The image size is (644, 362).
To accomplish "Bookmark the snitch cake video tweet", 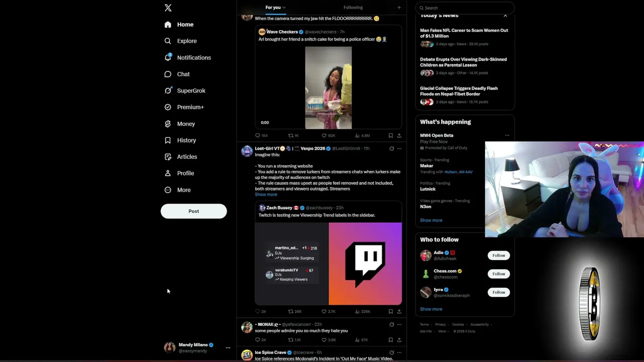I will point(390,136).
